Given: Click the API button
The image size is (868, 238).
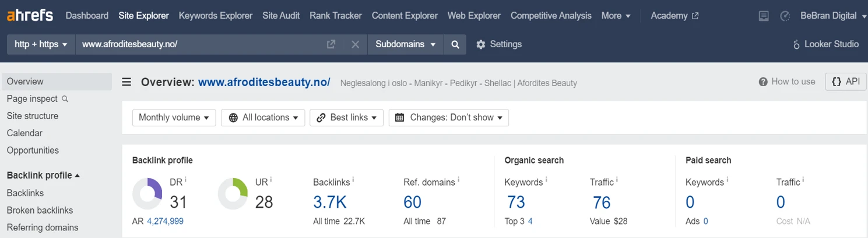Looking at the screenshot, I should pos(846,82).
